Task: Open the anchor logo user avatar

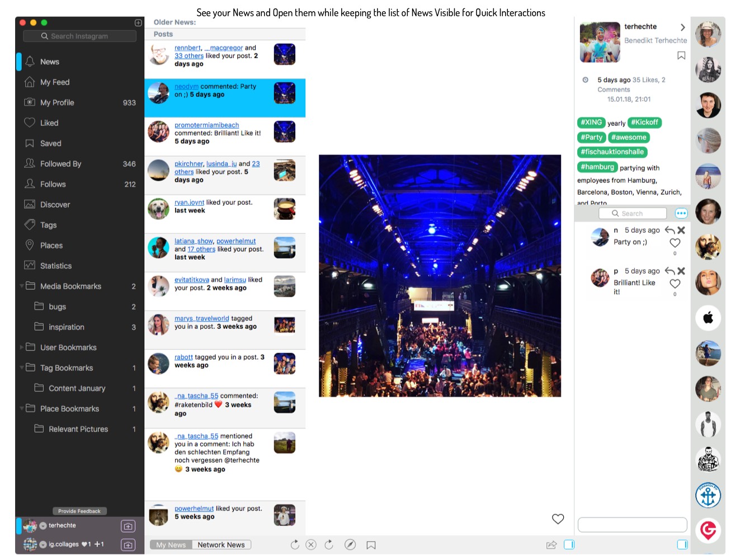Action: click(708, 495)
